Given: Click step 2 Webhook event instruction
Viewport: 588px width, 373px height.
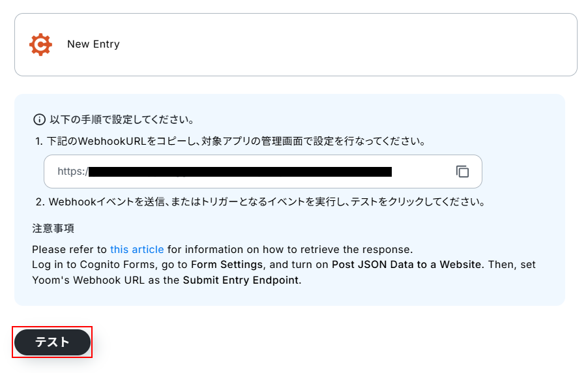Looking at the screenshot, I should [266, 201].
